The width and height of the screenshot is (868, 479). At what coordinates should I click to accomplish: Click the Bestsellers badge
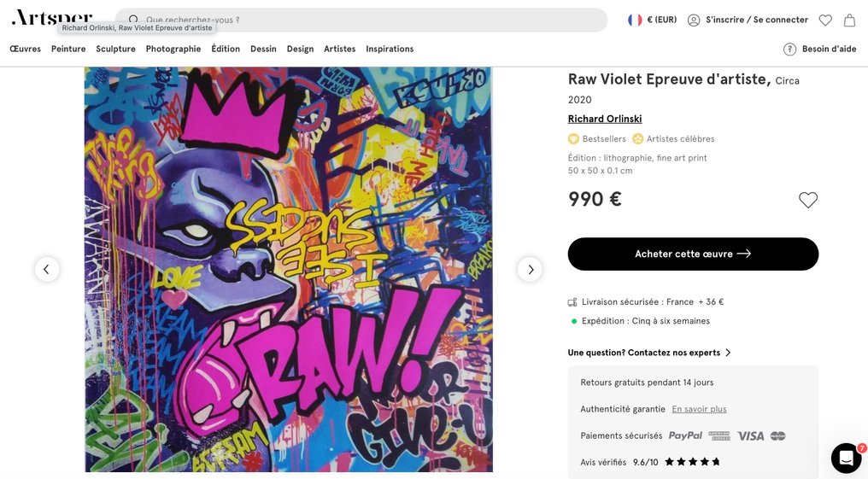point(597,139)
